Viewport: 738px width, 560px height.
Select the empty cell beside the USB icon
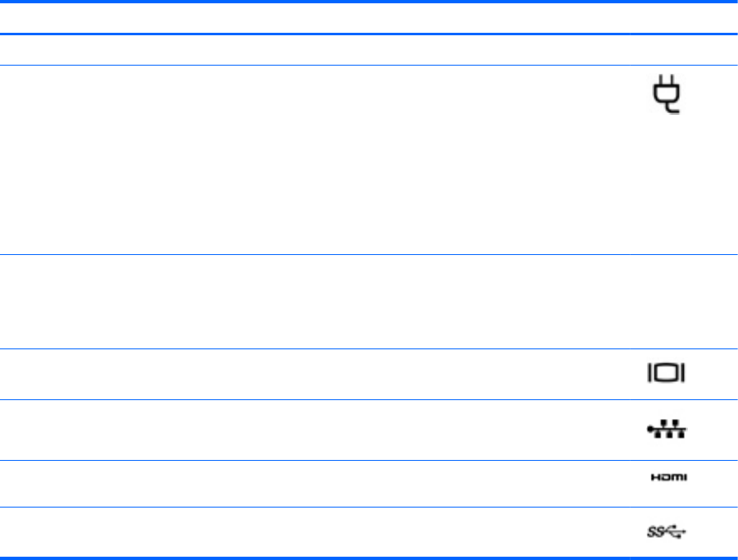tap(315, 532)
